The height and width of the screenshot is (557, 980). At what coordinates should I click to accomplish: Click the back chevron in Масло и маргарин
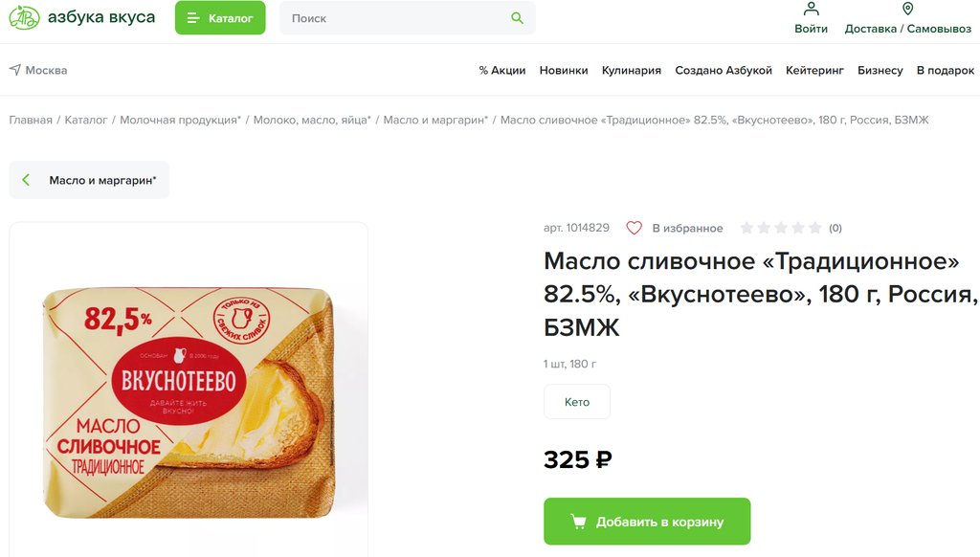pos(26,180)
